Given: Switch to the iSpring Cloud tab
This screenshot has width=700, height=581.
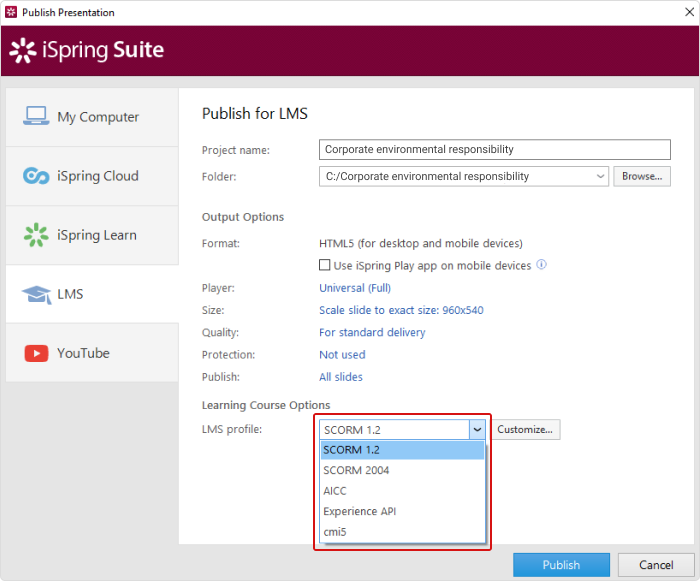Looking at the screenshot, I should (92, 176).
